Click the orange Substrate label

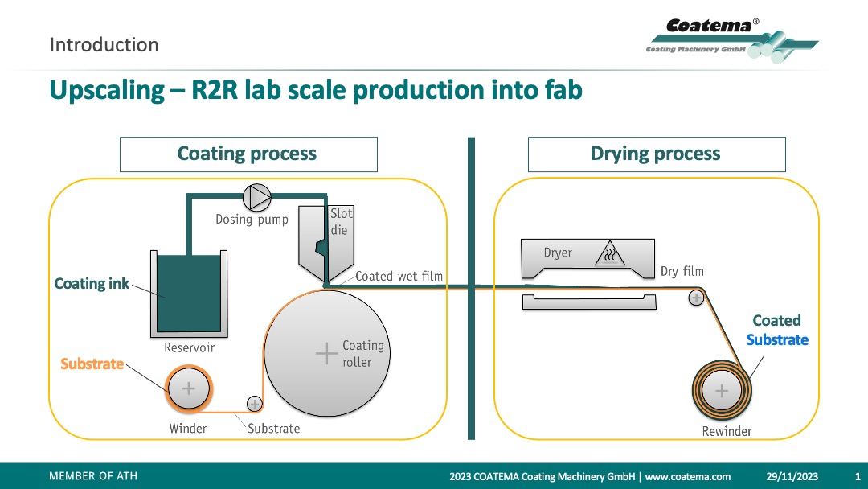(92, 364)
